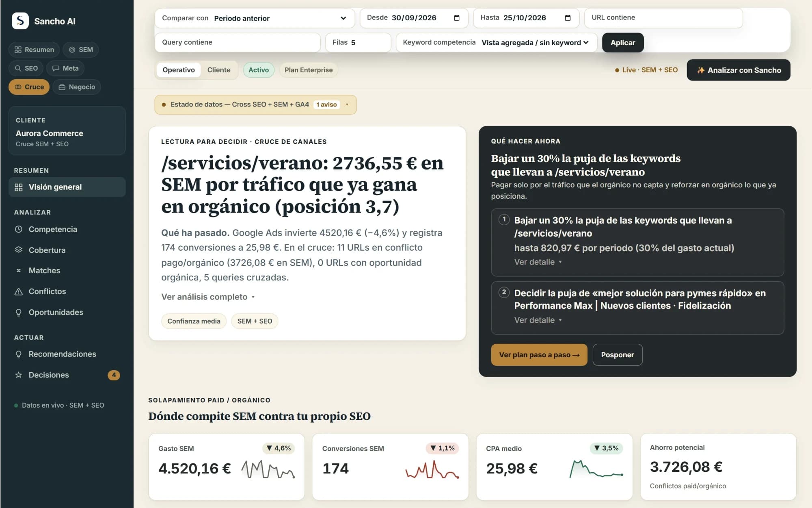Open the Keyword competencia dropdown
Image resolution: width=812 pixels, height=508 pixels.
pos(496,42)
